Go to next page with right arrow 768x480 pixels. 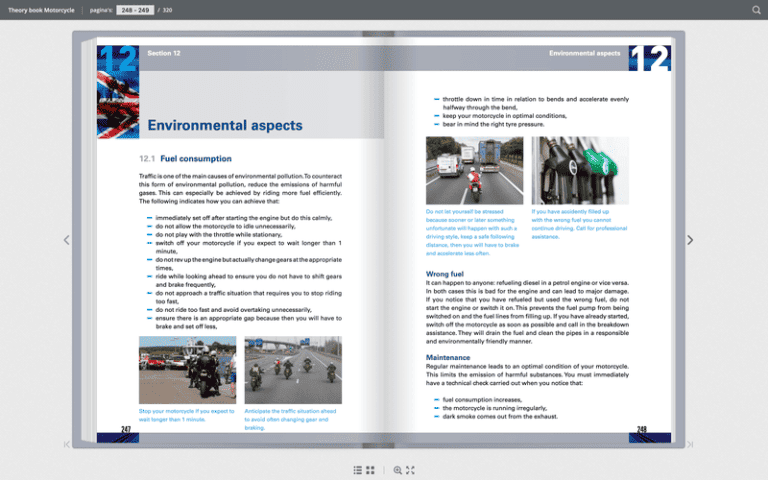(690, 240)
